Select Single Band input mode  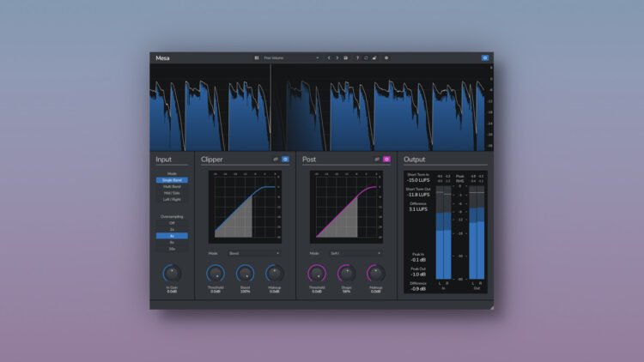pos(172,180)
